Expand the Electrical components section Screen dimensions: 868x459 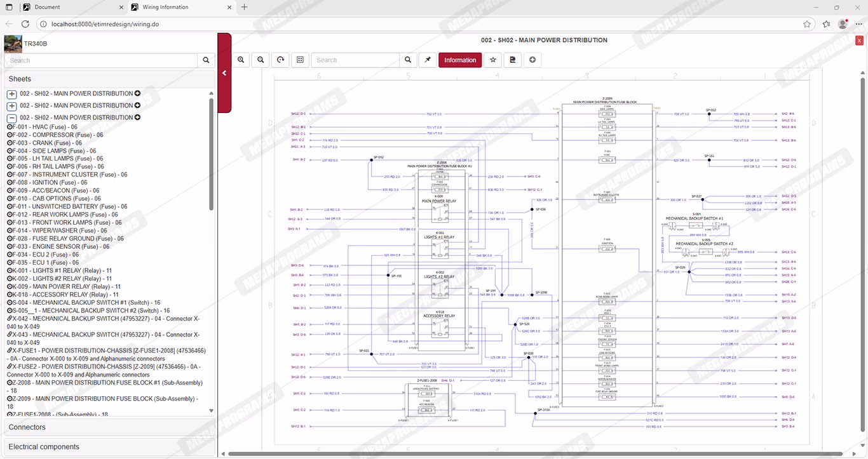click(108, 446)
